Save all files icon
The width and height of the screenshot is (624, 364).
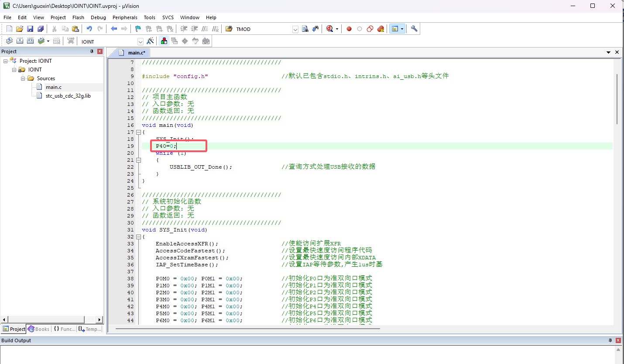pos(41,29)
